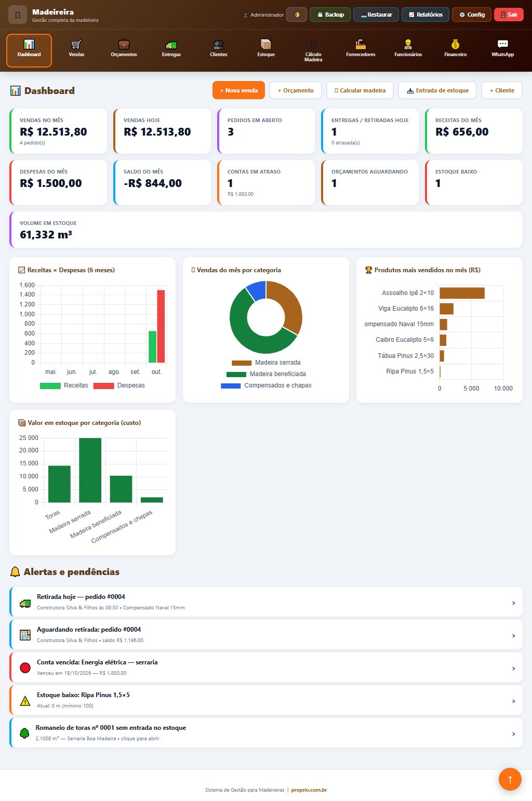The image size is (532, 801).
Task: Open the Clientes people icon
Action: (x=219, y=45)
